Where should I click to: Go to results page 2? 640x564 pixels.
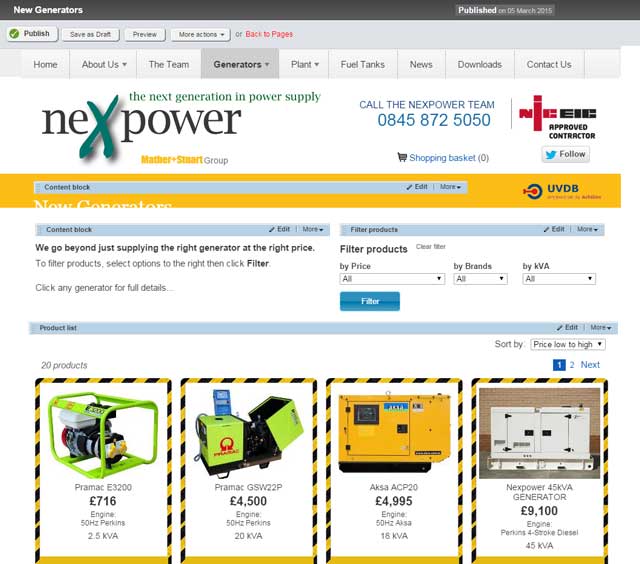572,365
